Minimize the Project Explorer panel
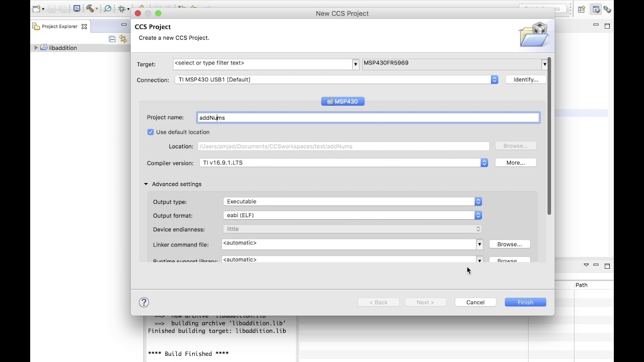Screen dimensions: 644x362 click(x=124, y=25)
